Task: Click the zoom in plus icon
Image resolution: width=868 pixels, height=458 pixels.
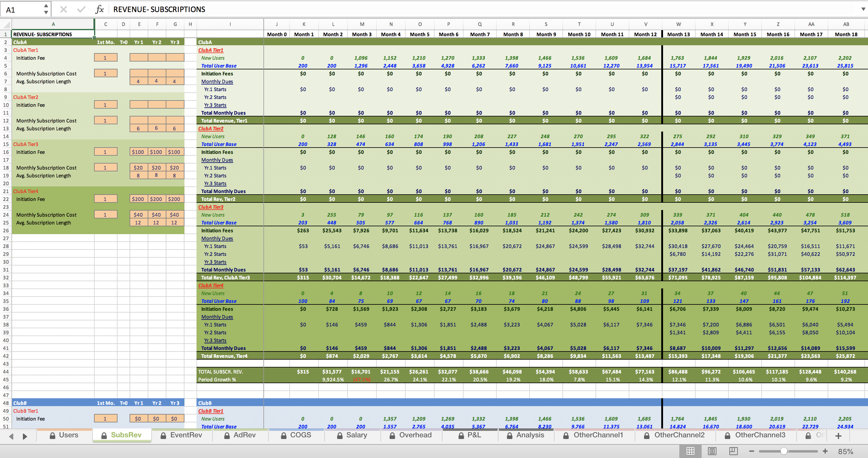Action: [825, 451]
